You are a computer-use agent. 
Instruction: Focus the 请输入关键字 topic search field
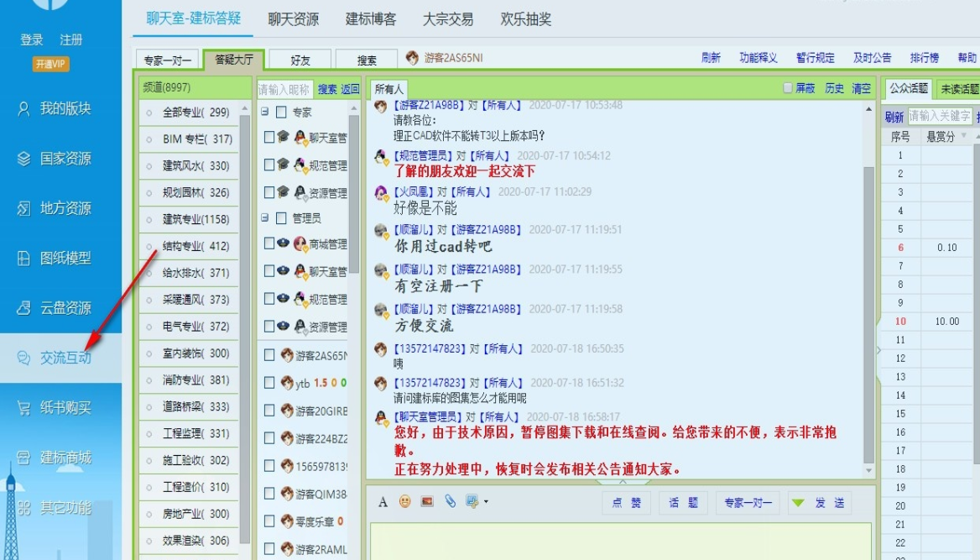(x=940, y=116)
